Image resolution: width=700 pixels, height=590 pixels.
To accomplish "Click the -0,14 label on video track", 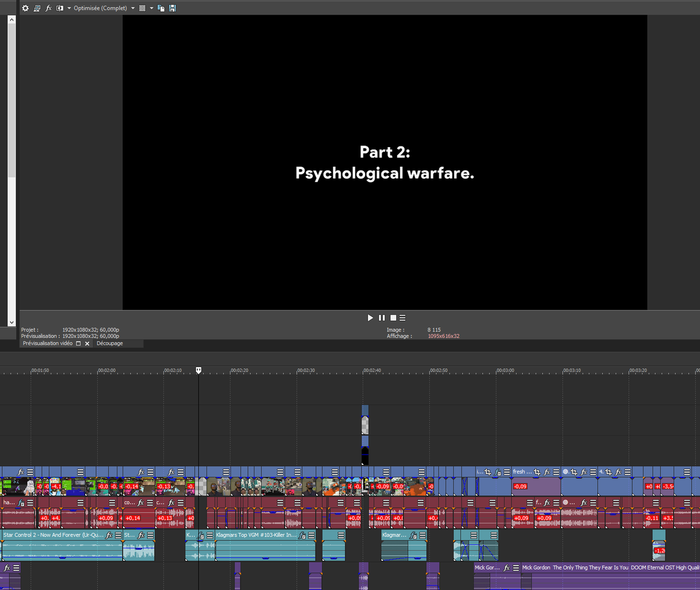I will pos(132,486).
